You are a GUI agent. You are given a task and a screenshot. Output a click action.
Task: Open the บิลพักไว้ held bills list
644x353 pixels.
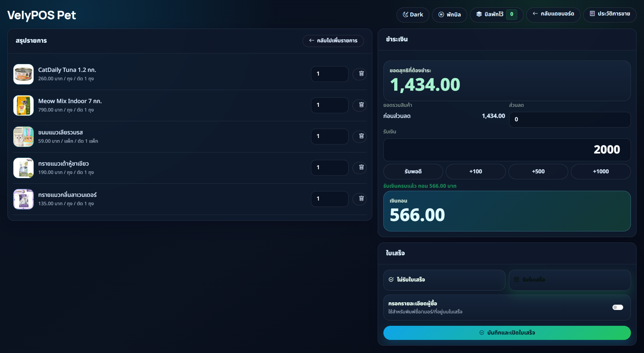pyautogui.click(x=496, y=14)
